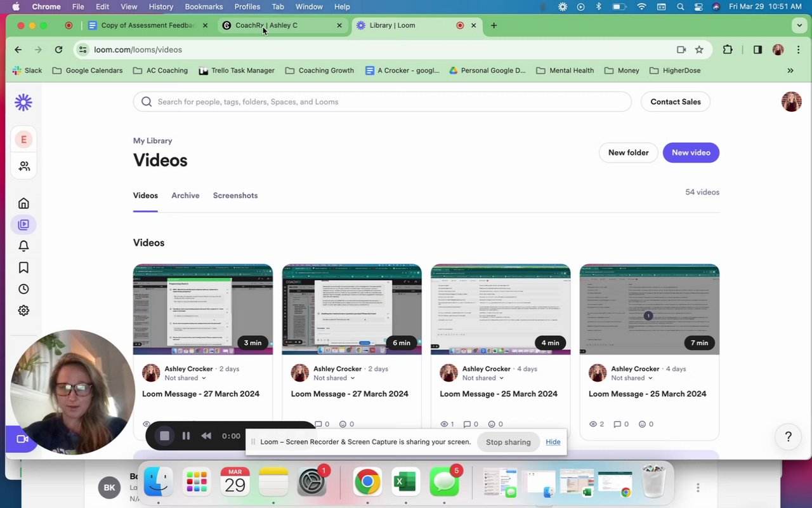Image resolution: width=812 pixels, height=508 pixels.
Task: Open the Watch Later bookmark icon
Action: 23,267
